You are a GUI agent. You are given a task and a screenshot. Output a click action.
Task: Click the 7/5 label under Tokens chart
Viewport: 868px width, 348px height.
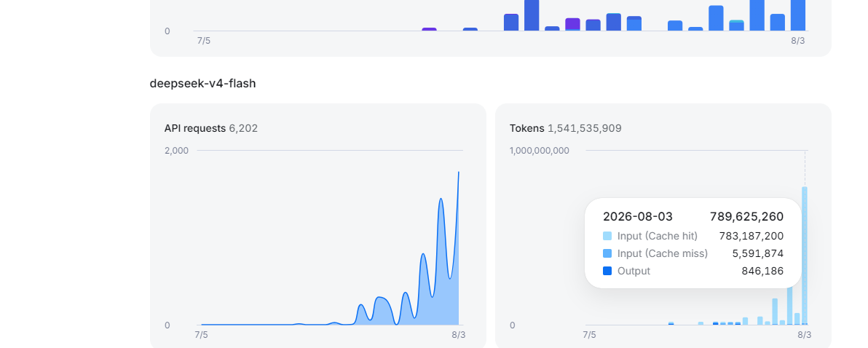click(590, 335)
